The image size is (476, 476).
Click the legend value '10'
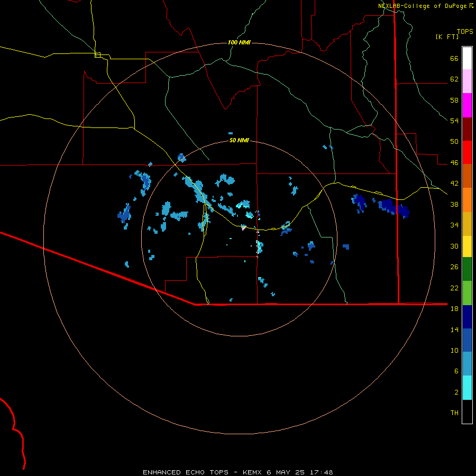tap(454, 350)
